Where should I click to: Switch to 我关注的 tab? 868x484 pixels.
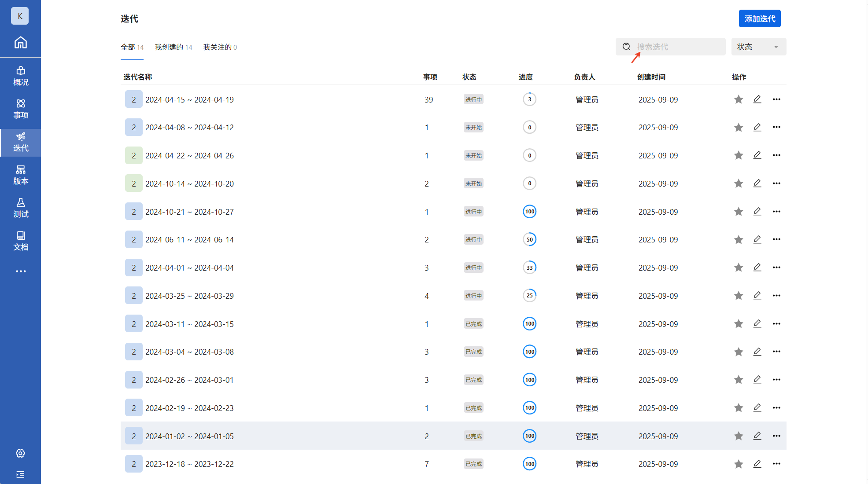coord(220,47)
